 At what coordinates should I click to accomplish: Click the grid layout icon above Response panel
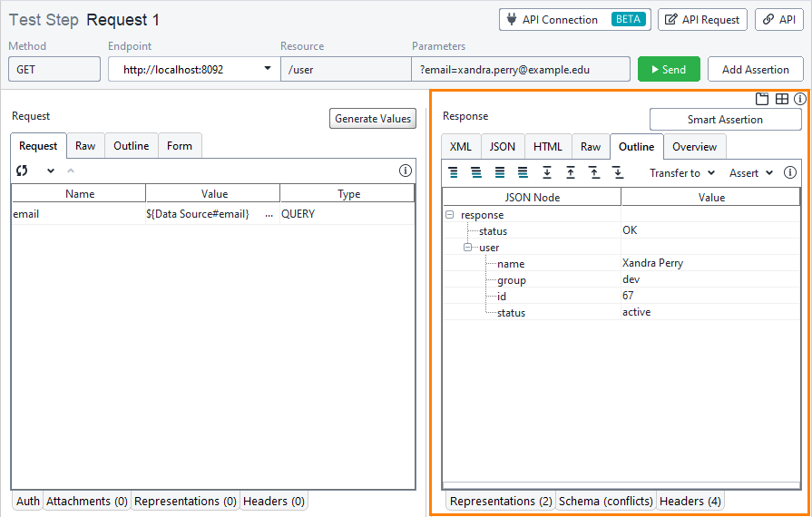(782, 99)
